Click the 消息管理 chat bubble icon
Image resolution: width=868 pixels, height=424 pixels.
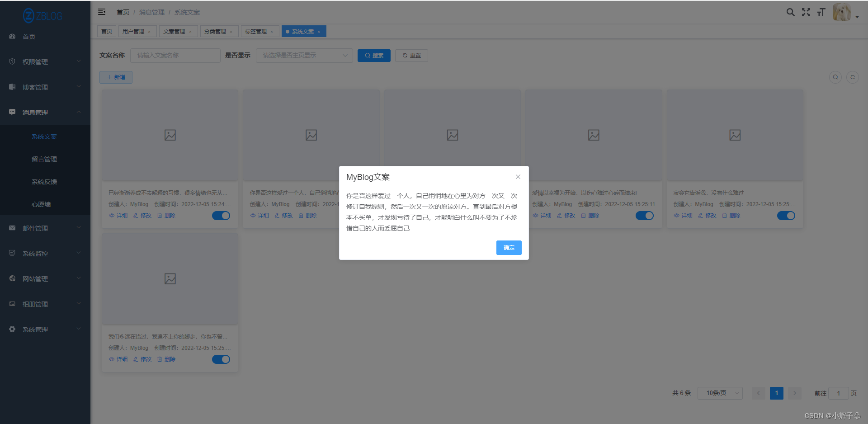12,112
